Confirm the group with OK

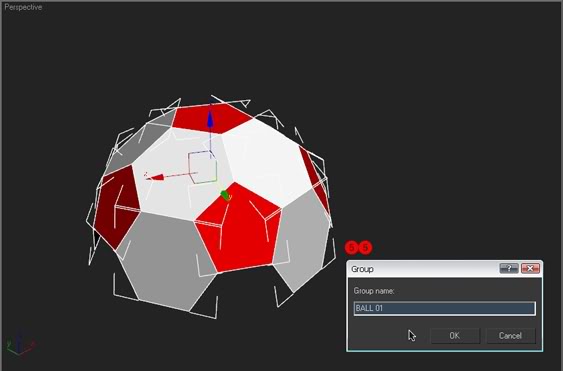[455, 335]
